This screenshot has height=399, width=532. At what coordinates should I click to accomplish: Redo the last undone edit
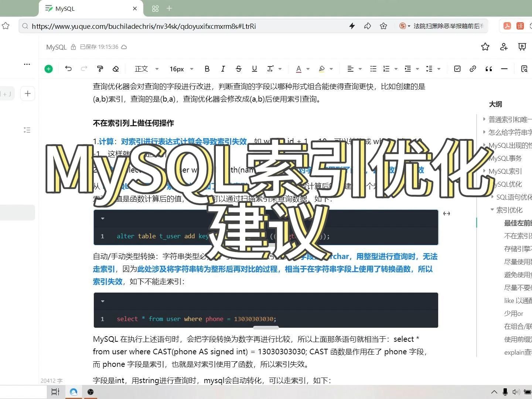(x=84, y=69)
